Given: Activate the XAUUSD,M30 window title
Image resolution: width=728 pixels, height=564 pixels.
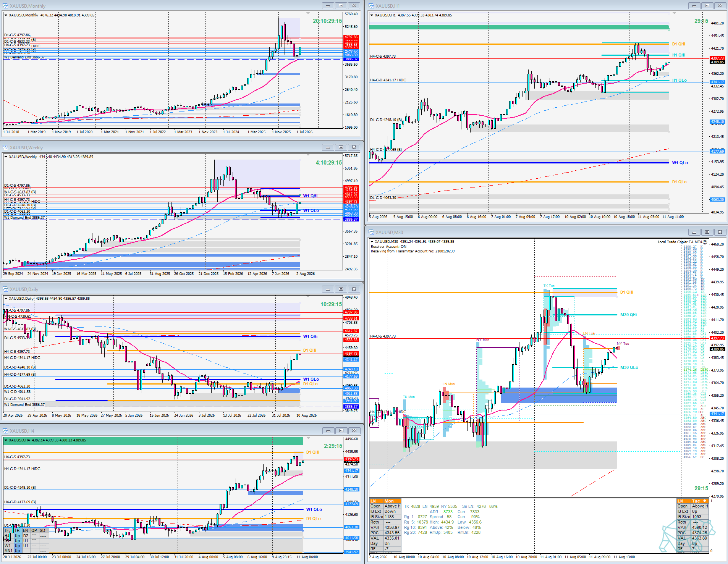Looking at the screenshot, I should click(x=389, y=233).
